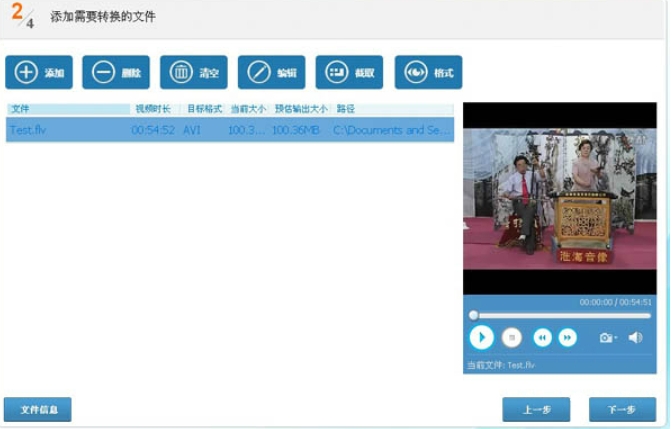
Task: Open the snapshot dropdown arrow next to camera
Action: [616, 338]
